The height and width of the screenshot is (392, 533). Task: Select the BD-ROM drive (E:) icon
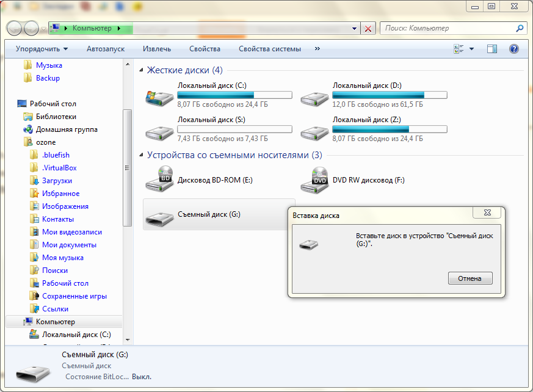pos(159,179)
